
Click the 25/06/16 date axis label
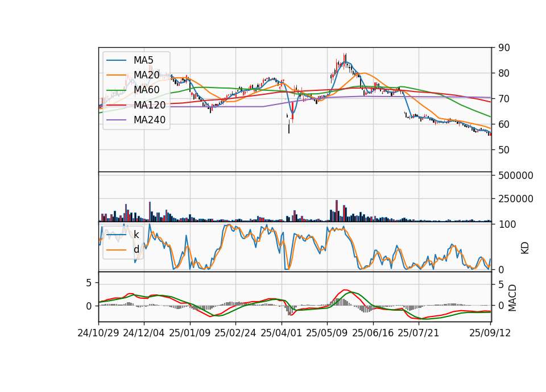pos(373,333)
